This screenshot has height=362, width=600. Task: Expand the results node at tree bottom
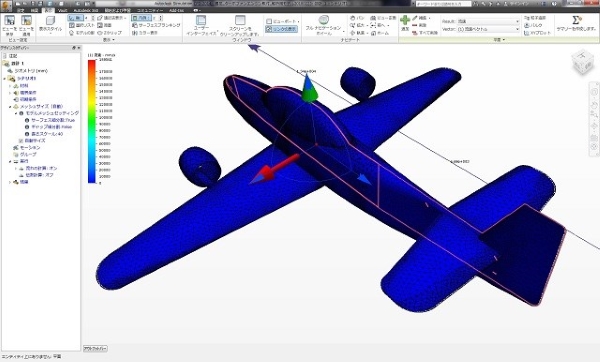click(x=10, y=183)
